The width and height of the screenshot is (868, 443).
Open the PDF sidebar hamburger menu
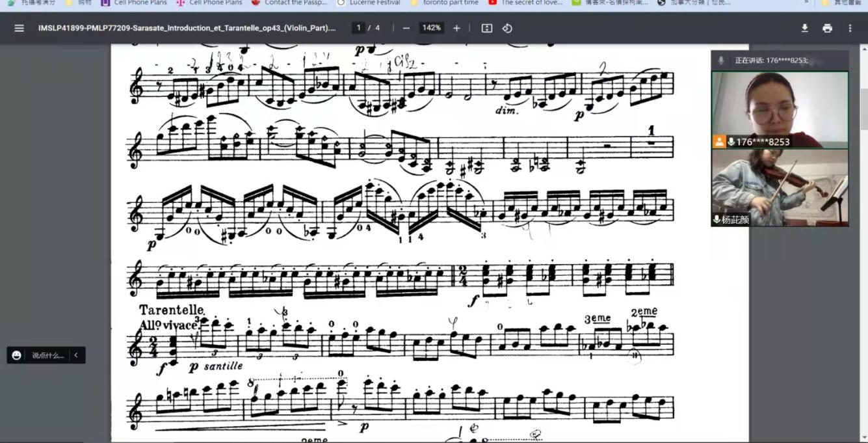pos(19,28)
